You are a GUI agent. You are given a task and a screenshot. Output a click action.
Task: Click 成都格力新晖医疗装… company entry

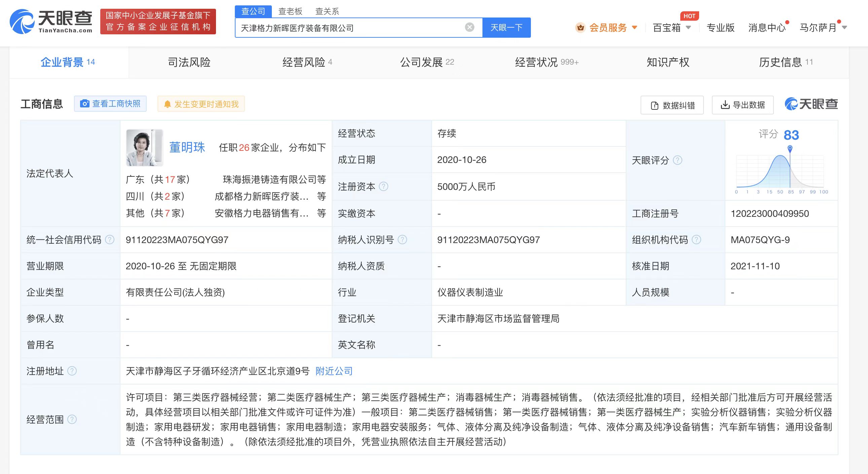[262, 196]
